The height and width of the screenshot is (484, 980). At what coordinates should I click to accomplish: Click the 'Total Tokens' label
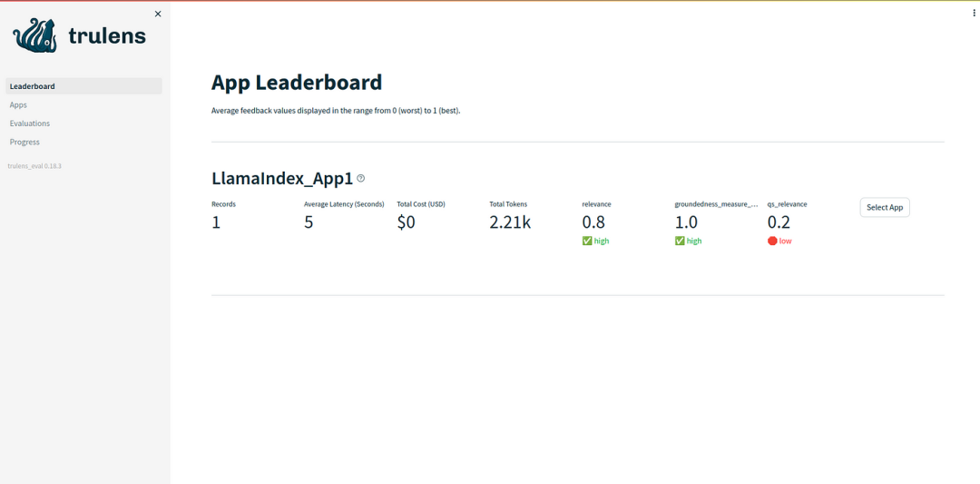tap(508, 203)
